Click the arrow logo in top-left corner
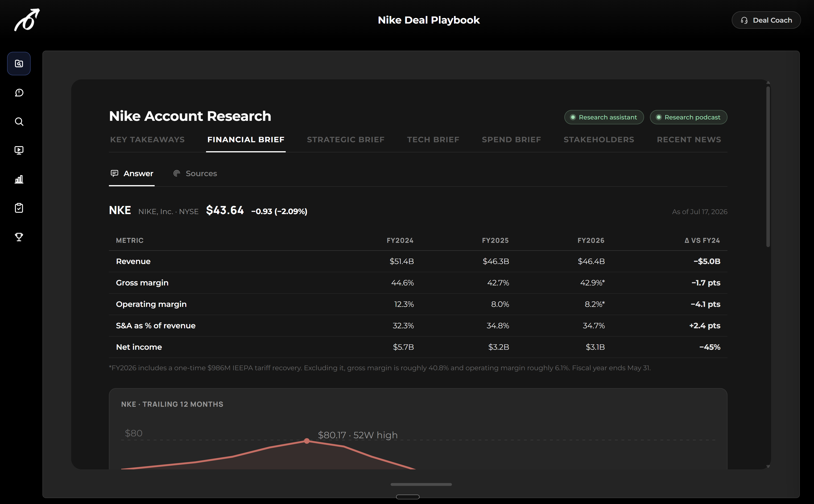This screenshot has height=504, width=814. click(27, 20)
